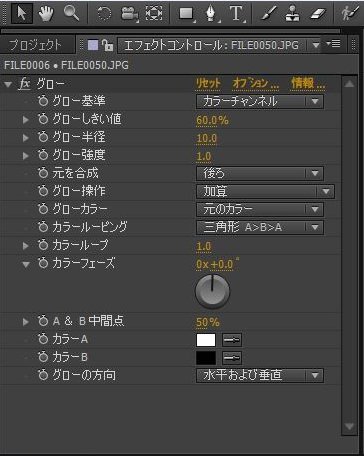Select the Clone Stamp tool

point(293,14)
